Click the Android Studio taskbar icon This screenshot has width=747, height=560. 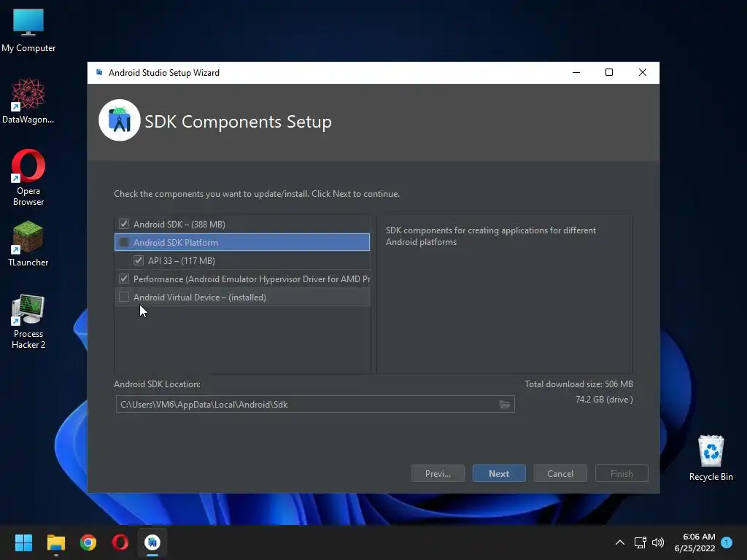pyautogui.click(x=152, y=542)
